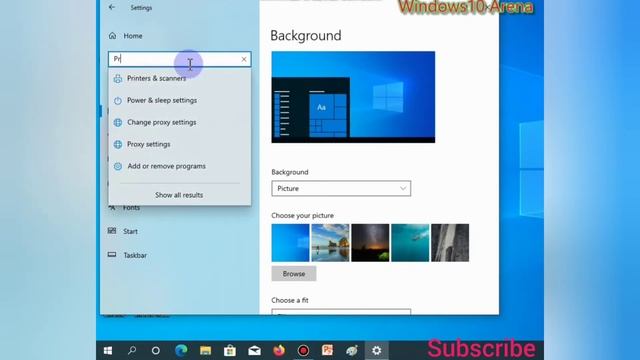Launch Microsoft Edge from taskbar
This screenshot has width=640, height=360.
coord(181,351)
